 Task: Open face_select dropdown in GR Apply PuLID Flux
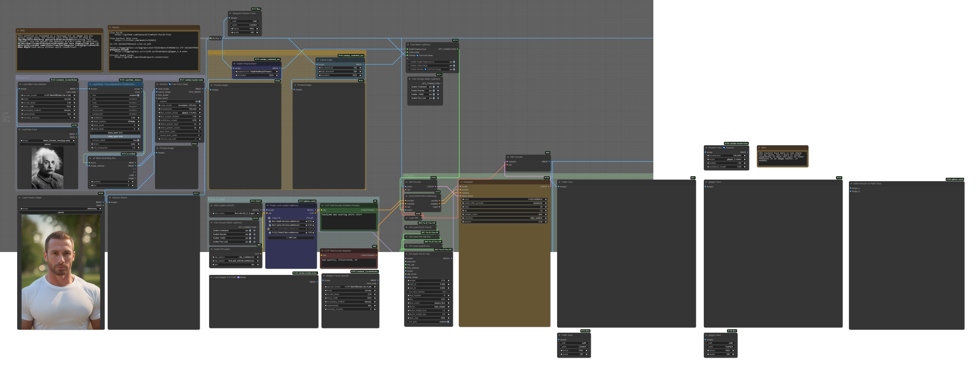click(x=429, y=303)
